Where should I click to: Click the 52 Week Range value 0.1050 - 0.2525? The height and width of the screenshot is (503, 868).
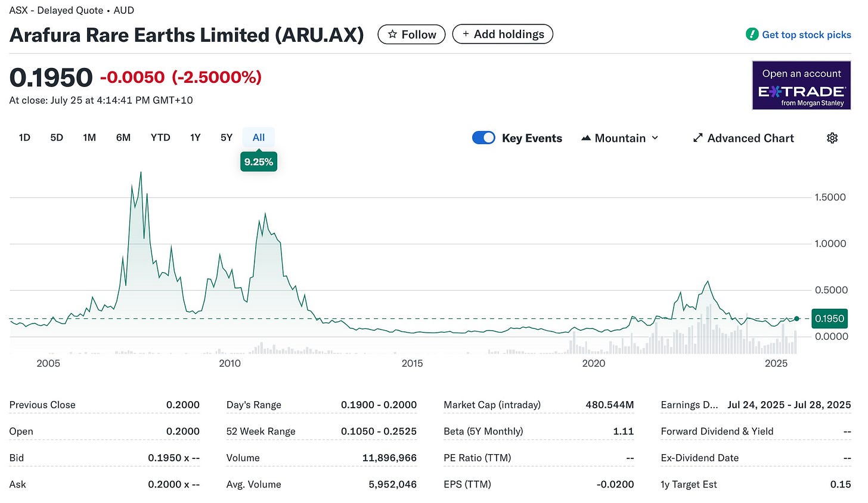[x=379, y=431]
